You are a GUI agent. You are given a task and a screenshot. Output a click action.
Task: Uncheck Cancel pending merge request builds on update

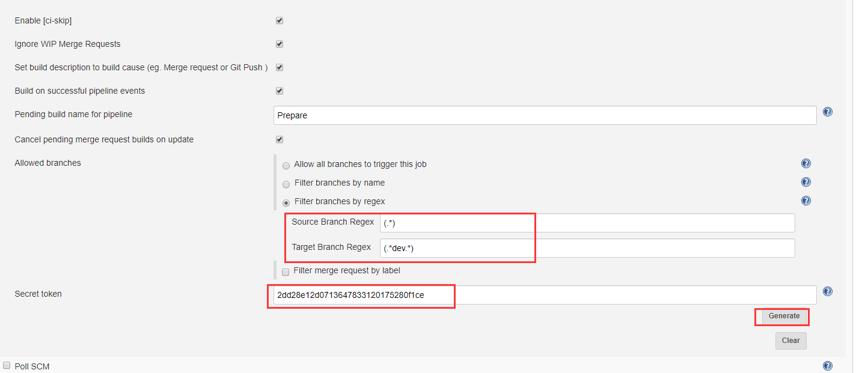[280, 139]
